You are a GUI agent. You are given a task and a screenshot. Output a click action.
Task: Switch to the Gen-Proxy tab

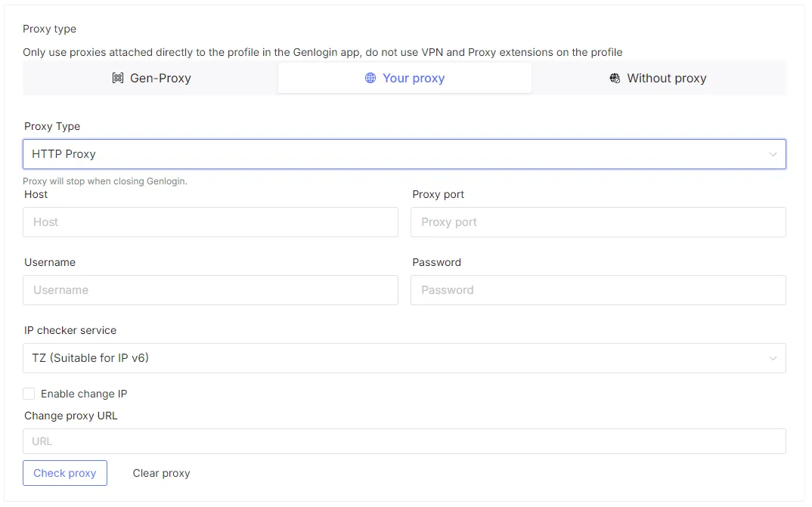[151, 78]
